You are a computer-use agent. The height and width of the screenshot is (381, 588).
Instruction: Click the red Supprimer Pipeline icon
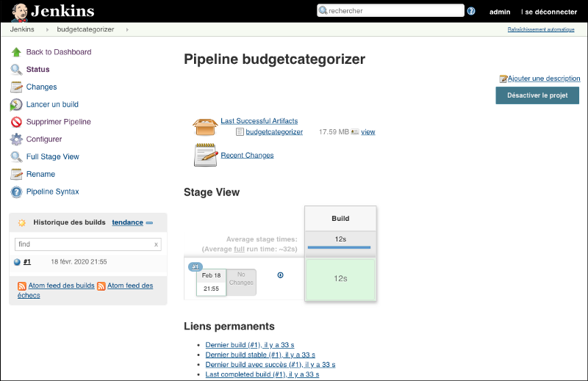coord(16,122)
